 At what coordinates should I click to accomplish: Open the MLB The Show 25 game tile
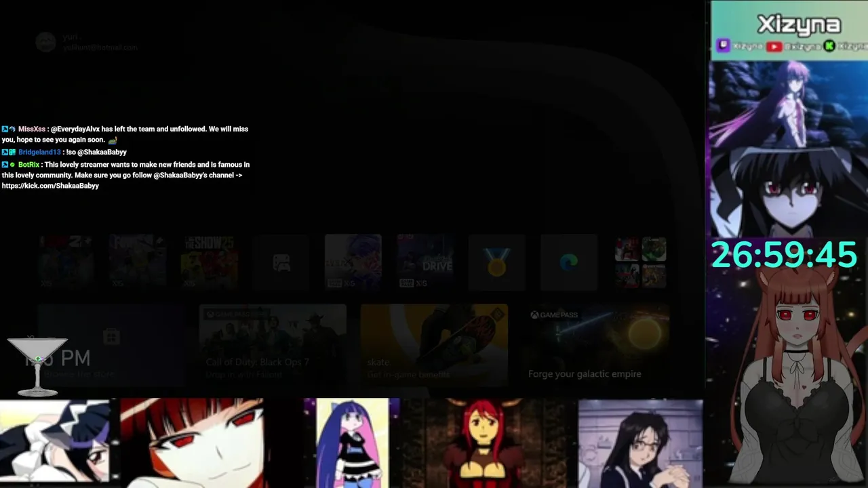(209, 262)
